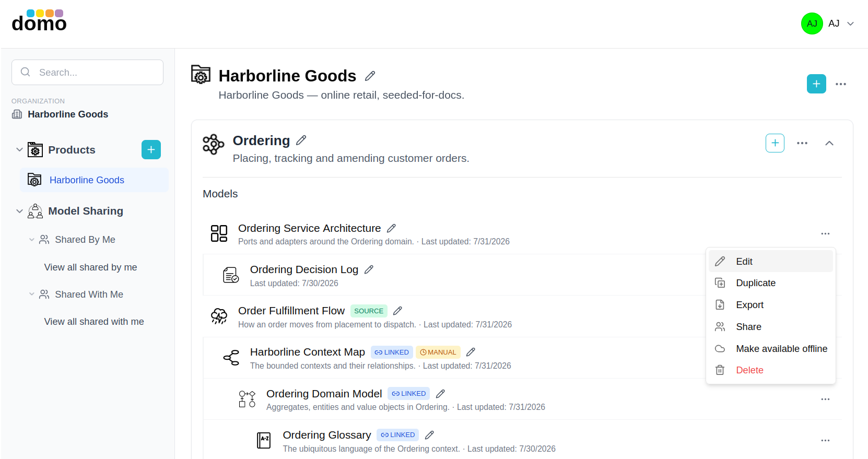Choose Edit from the context menu
Viewport: 868px width, 459px height.
point(770,261)
